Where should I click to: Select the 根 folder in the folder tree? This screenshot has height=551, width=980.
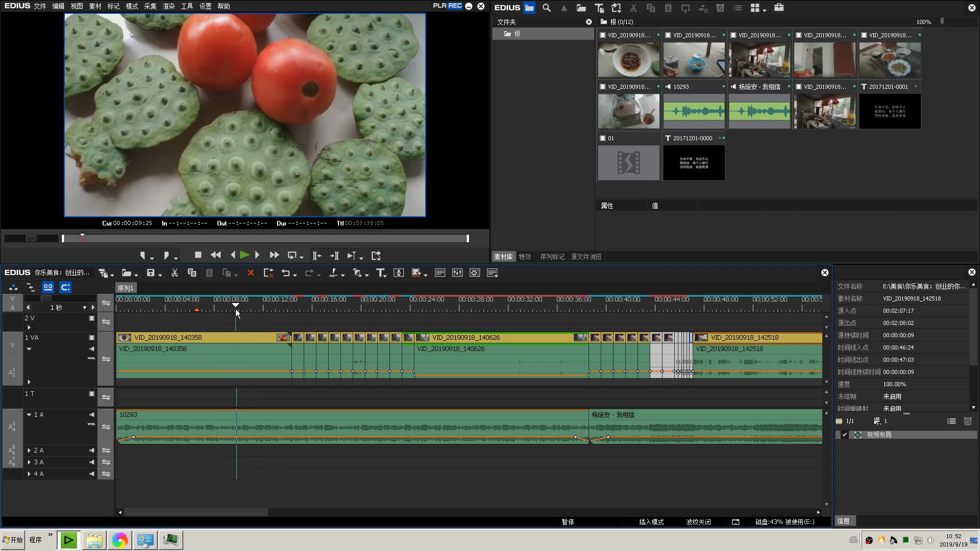(543, 34)
